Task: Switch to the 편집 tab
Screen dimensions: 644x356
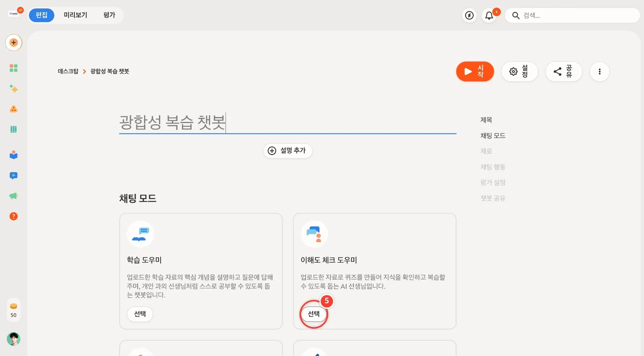Action: click(41, 15)
